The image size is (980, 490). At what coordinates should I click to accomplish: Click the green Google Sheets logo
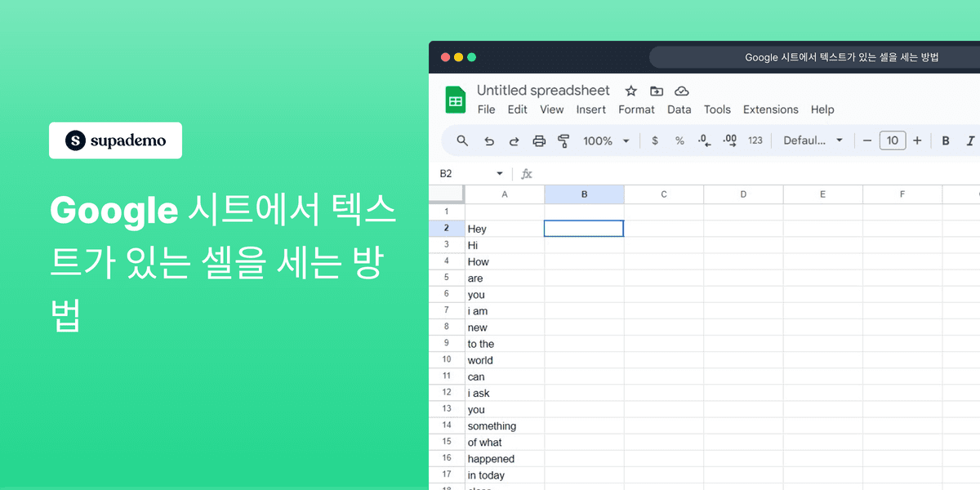[455, 99]
